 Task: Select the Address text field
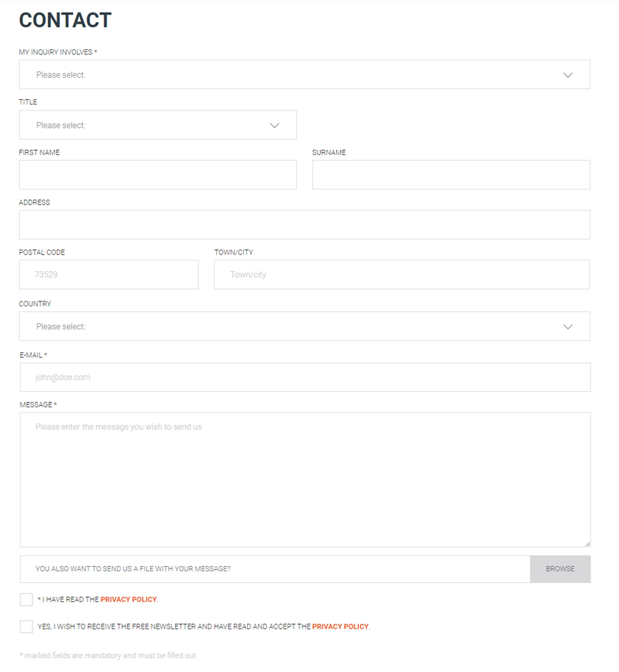(304, 224)
